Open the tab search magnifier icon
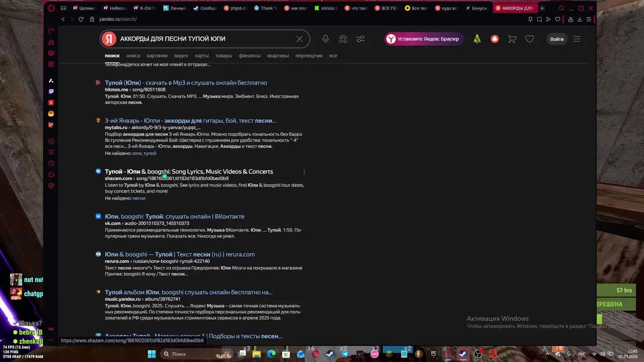Screen dimensions: 644x362 (561, 8)
